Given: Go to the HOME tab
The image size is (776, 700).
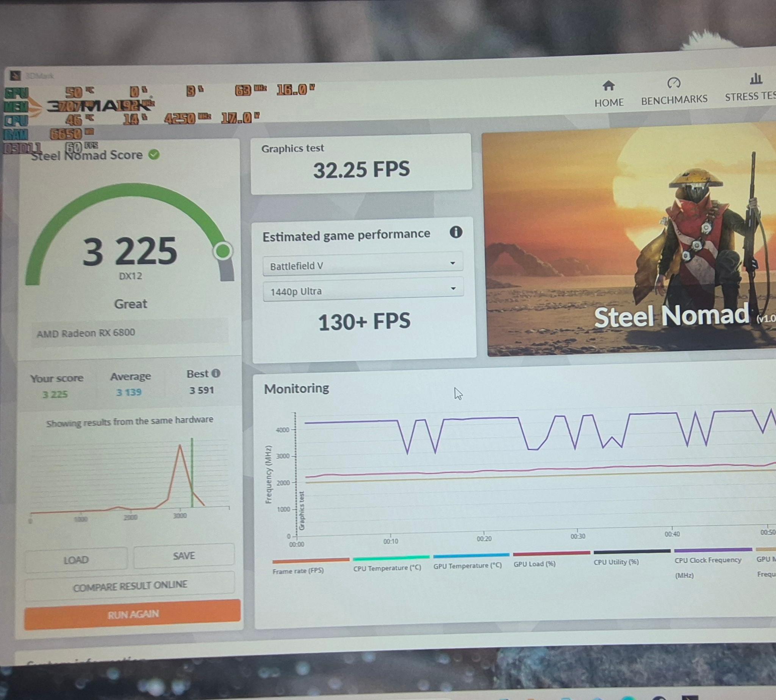Looking at the screenshot, I should (609, 102).
